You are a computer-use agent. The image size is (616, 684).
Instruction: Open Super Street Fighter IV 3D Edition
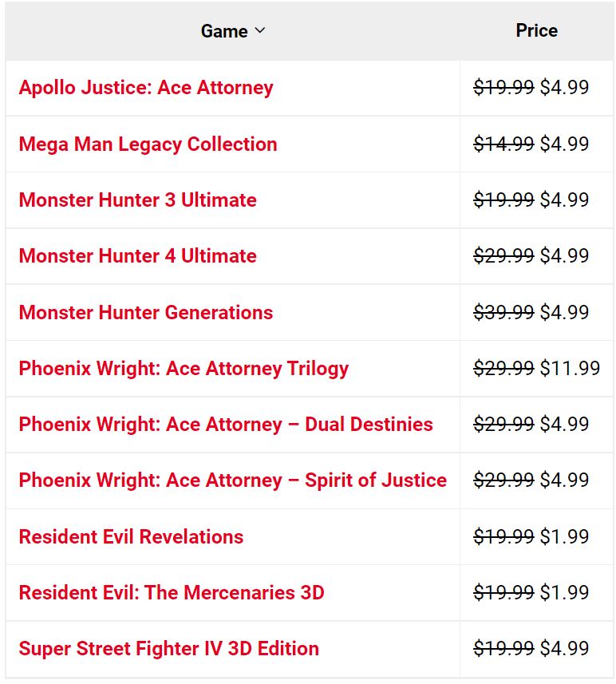pos(168,649)
